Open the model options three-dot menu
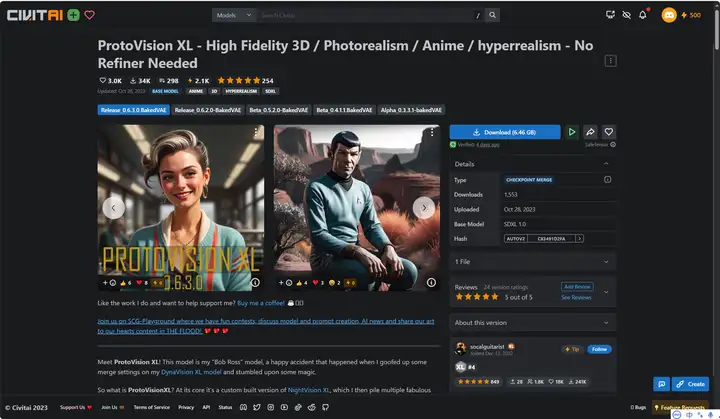The height and width of the screenshot is (419, 720). click(610, 61)
